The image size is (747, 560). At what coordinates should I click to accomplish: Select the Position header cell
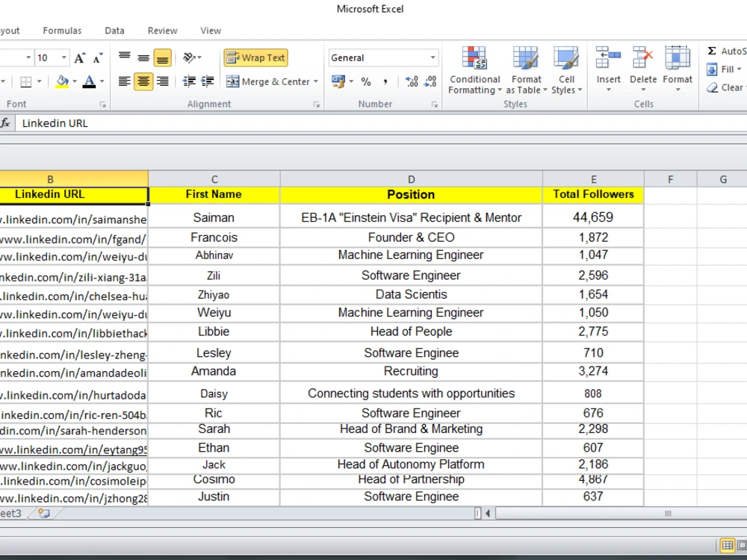click(411, 194)
